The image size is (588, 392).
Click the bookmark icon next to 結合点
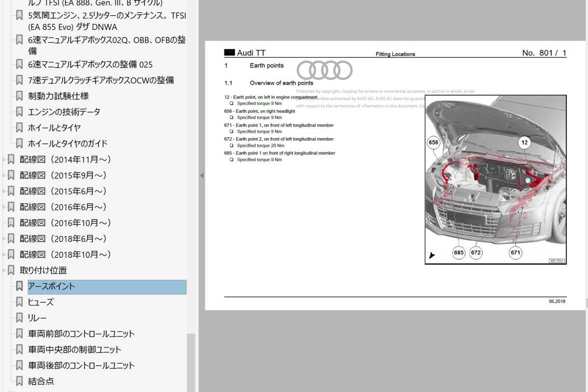(19, 381)
